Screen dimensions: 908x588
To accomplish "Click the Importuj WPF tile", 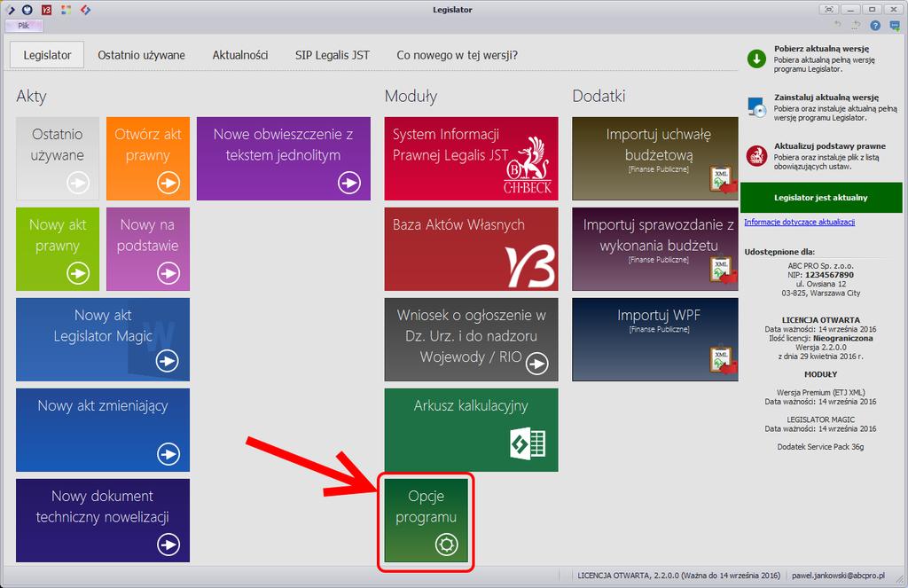I will tap(655, 340).
